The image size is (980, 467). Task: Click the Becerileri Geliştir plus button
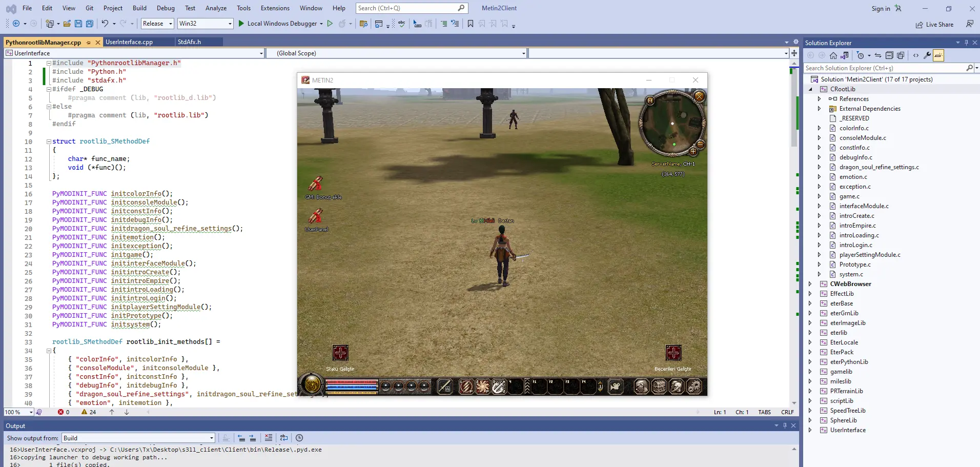tap(673, 353)
